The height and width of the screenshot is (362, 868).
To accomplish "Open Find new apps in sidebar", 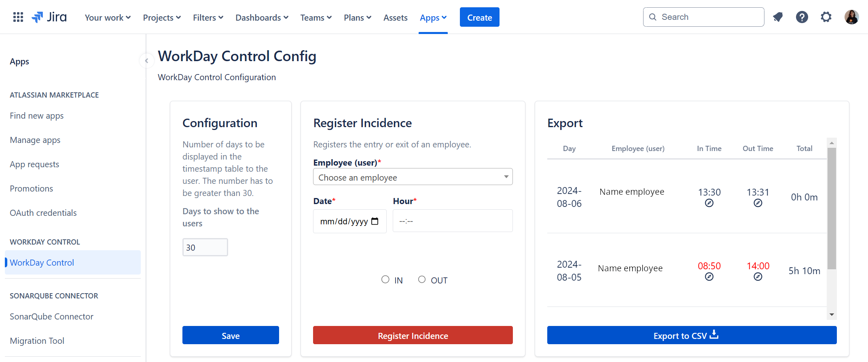I will click(x=37, y=116).
